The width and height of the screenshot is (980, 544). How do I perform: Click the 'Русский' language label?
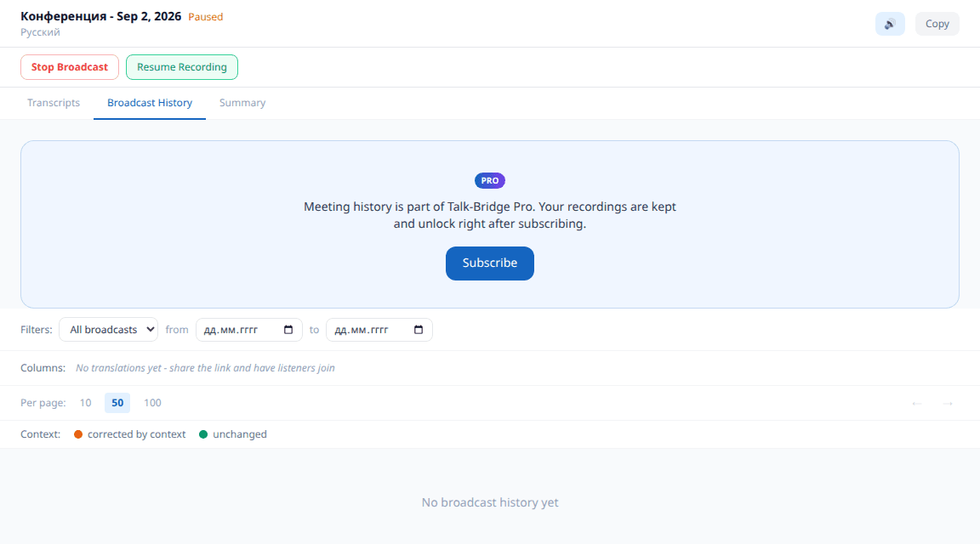(40, 31)
